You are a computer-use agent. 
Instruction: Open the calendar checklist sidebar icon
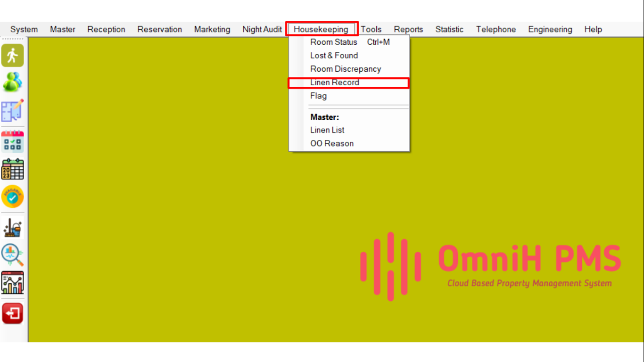click(x=13, y=141)
